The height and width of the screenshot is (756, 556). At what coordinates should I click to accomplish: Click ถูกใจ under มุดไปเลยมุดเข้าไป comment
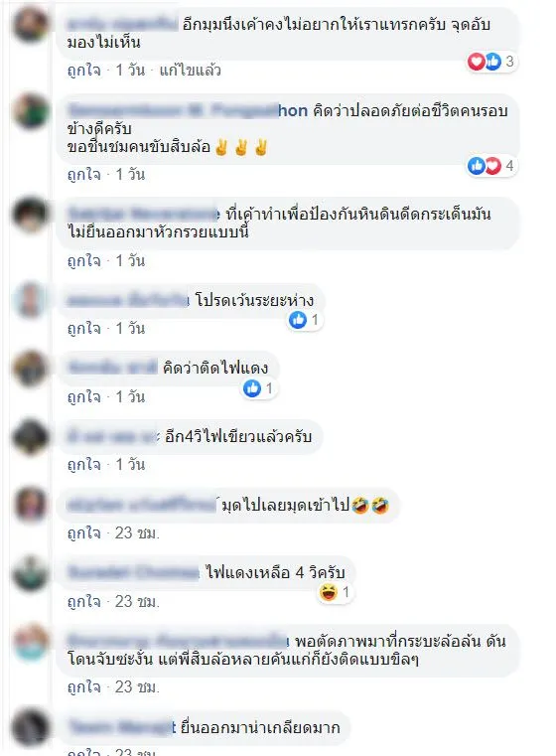coord(84,532)
